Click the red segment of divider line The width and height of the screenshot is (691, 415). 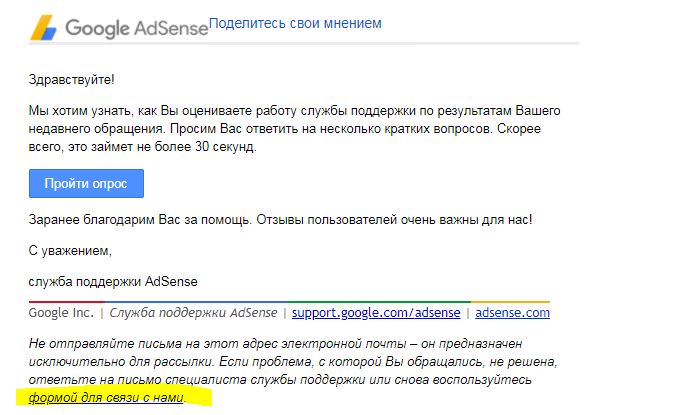click(67, 301)
